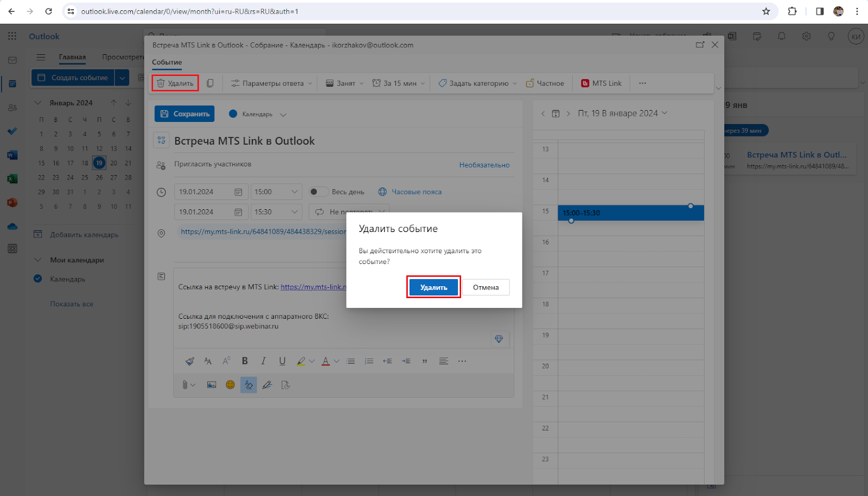The image size is (868, 496).
Task: Click the format painter icon in editor toolbar
Action: click(189, 361)
